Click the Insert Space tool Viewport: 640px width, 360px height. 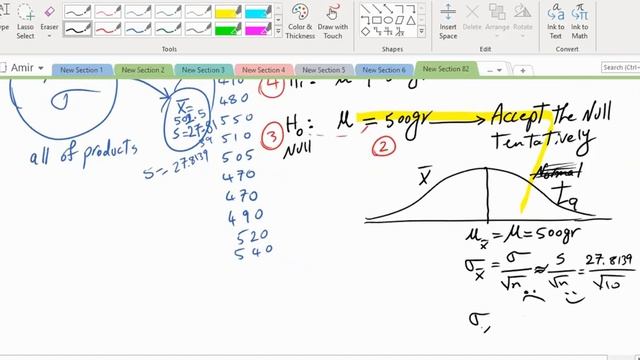(448, 21)
